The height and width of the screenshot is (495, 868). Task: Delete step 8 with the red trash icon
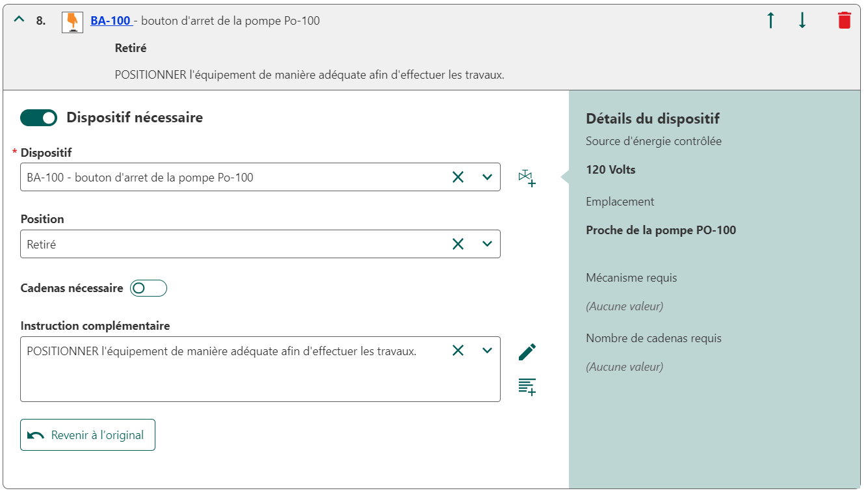[x=844, y=20]
